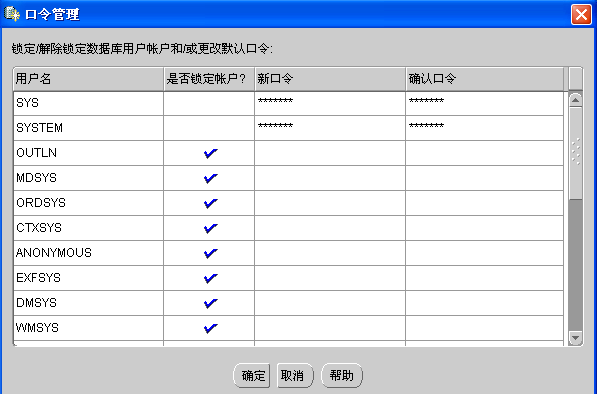Select the CTXSYS username cell

click(88, 228)
